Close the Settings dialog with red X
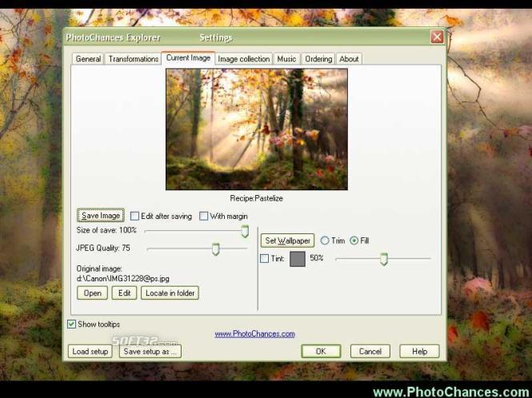 pyautogui.click(x=437, y=37)
